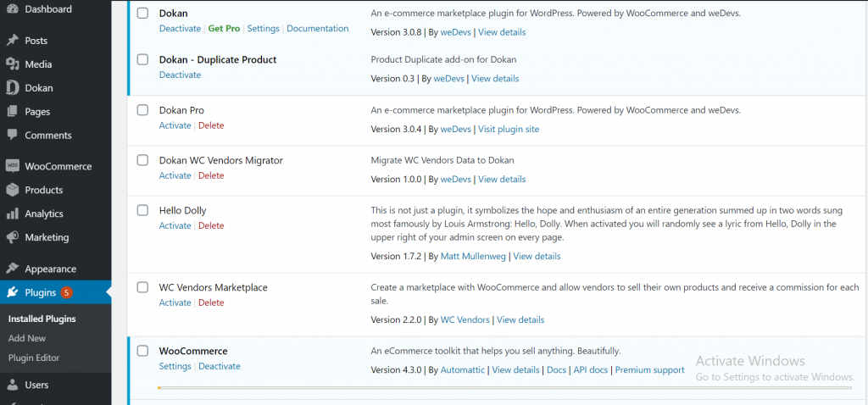Image resolution: width=868 pixels, height=405 pixels.
Task: Click the orange update count badge on Plugins
Action: (66, 292)
